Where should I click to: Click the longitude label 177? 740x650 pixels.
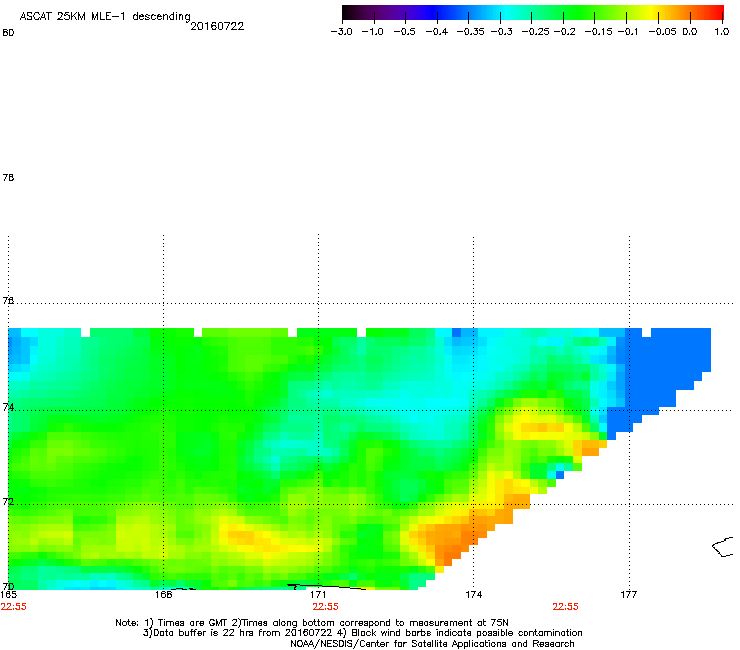click(629, 595)
